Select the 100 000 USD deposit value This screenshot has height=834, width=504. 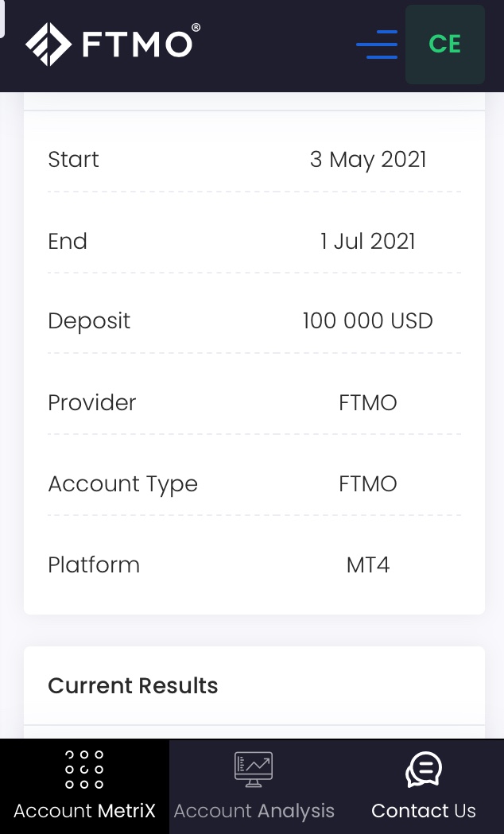point(368,321)
